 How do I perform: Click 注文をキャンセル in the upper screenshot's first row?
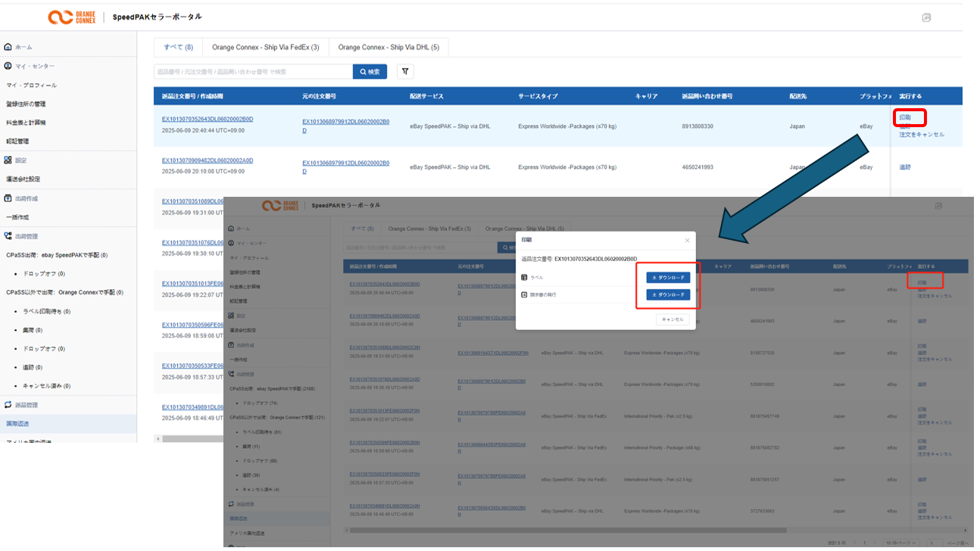(x=922, y=135)
